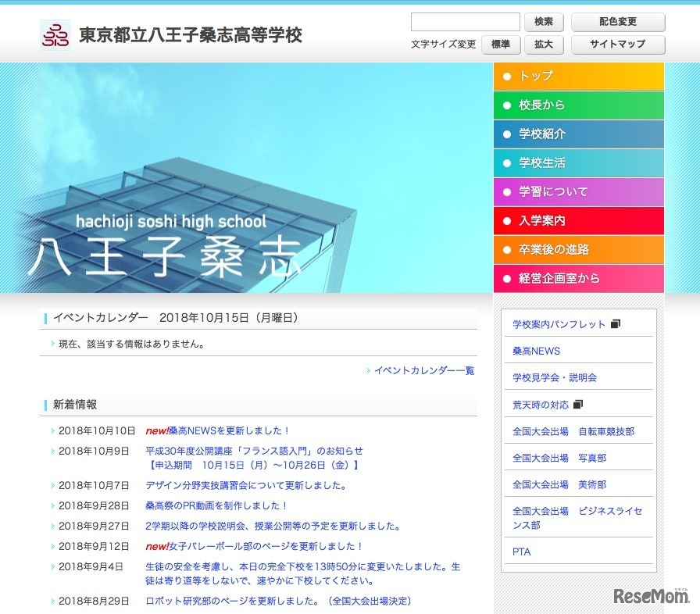The height and width of the screenshot is (614, 700).
Task: Set text size to 標準
Action: coord(501,45)
